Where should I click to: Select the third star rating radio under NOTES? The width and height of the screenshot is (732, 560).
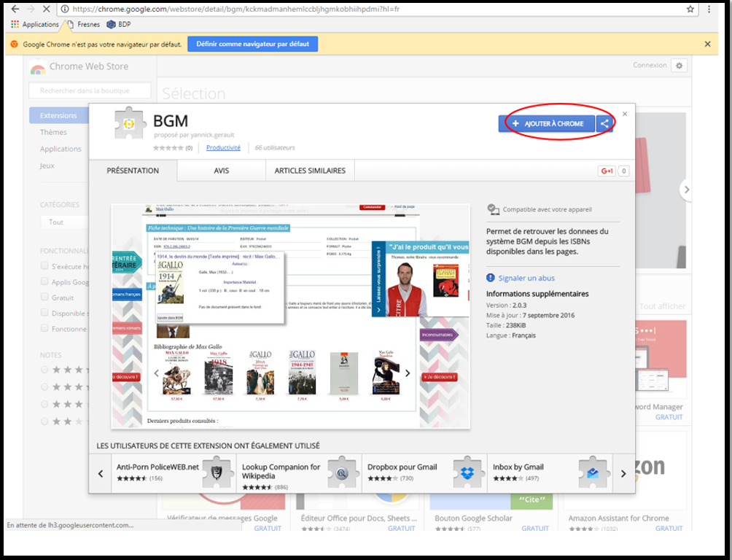coord(44,405)
